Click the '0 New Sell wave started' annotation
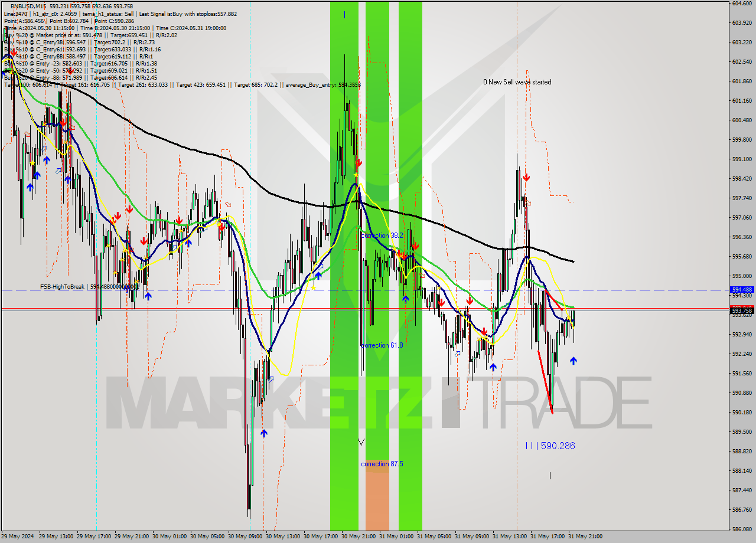Screen dimensions: 756x543 (x=517, y=82)
